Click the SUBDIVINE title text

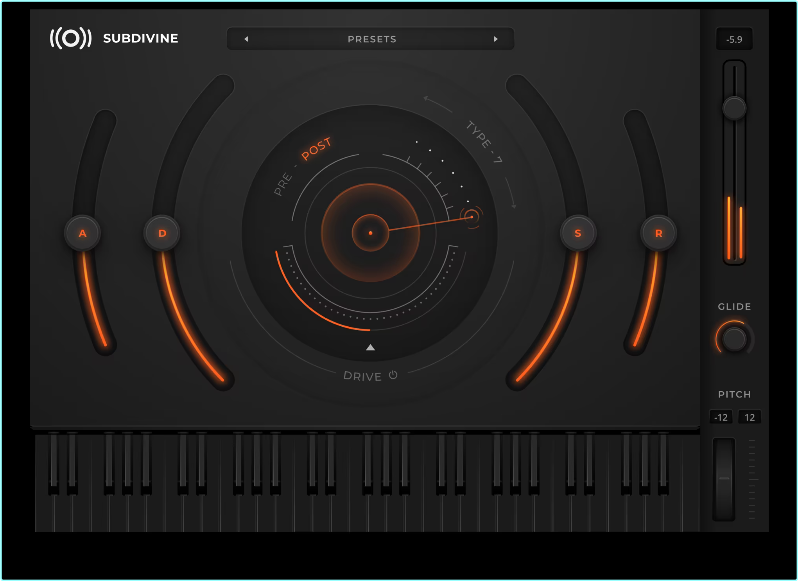[140, 38]
